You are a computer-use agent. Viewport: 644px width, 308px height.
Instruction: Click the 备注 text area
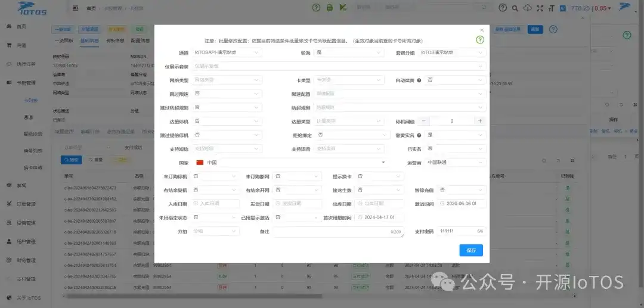tap(338, 232)
